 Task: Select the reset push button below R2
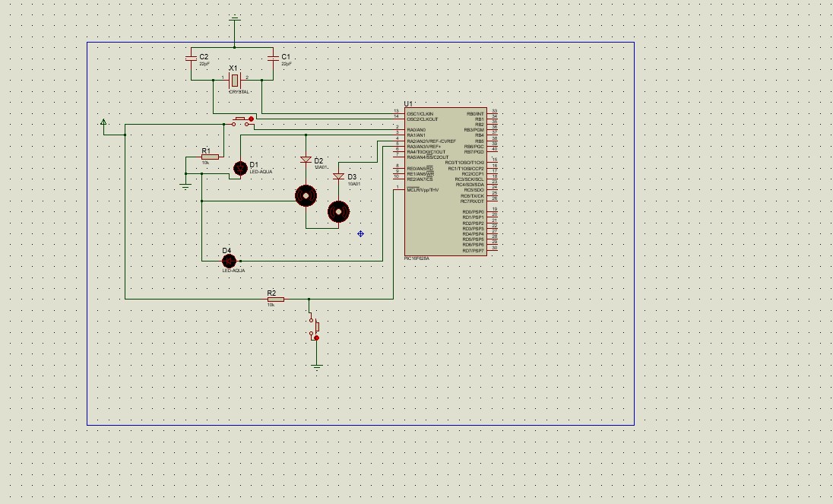pyautogui.click(x=315, y=327)
